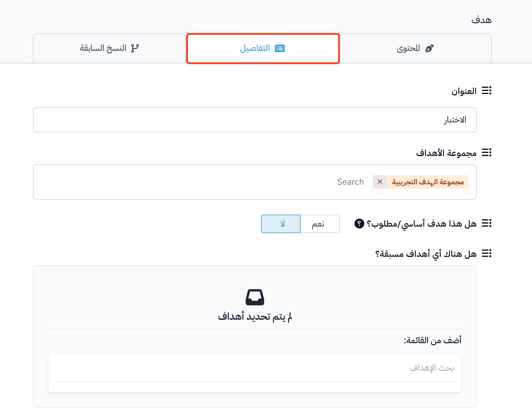
Task: Switch to the التفاصيل tab
Action: coord(263,48)
